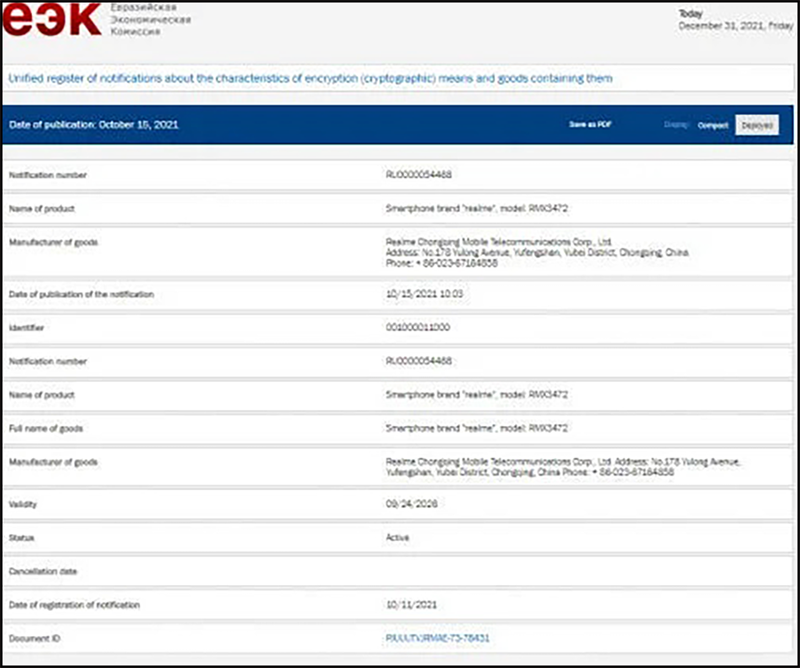Click the first Name of product value RMX3472

(x=477, y=208)
